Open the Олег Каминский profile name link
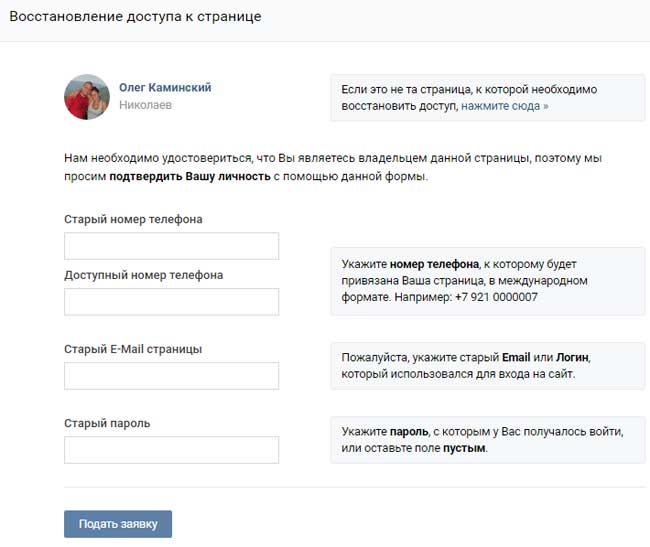This screenshot has width=650, height=547. point(165,88)
